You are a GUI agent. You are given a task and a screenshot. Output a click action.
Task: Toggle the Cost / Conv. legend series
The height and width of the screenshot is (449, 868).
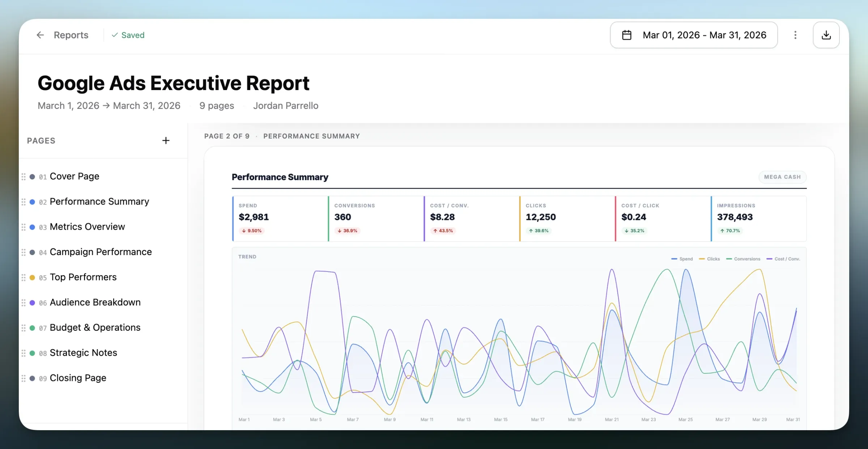click(783, 259)
